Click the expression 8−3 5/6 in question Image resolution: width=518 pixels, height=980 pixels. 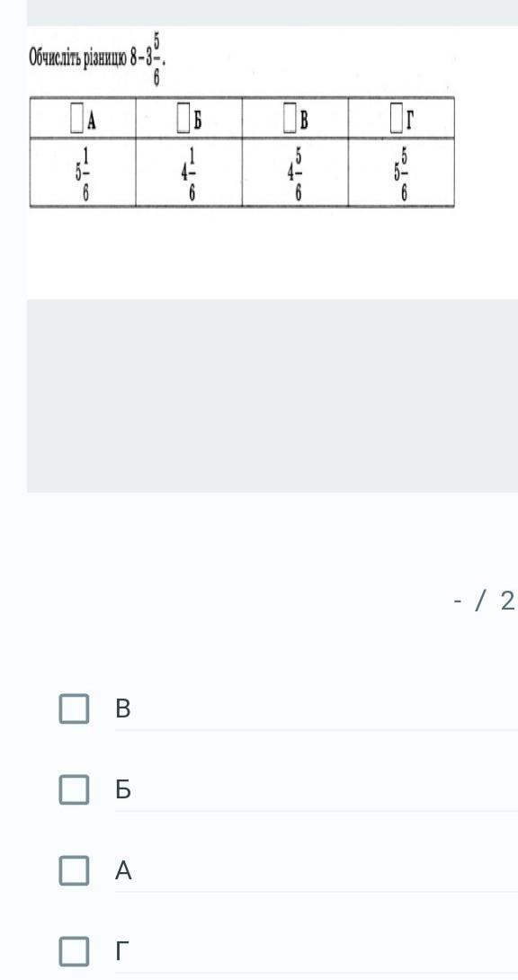point(147,60)
